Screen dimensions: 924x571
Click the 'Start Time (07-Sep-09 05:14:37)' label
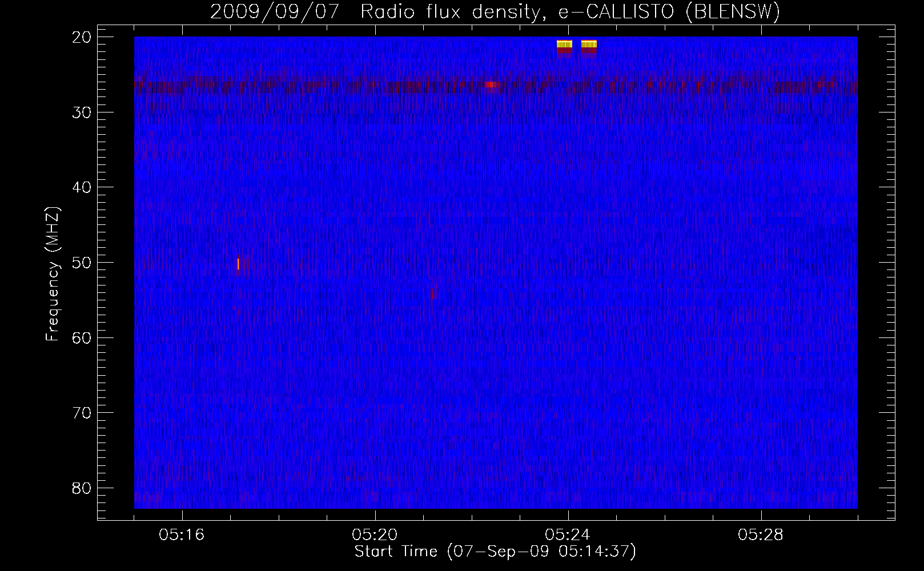495,552
